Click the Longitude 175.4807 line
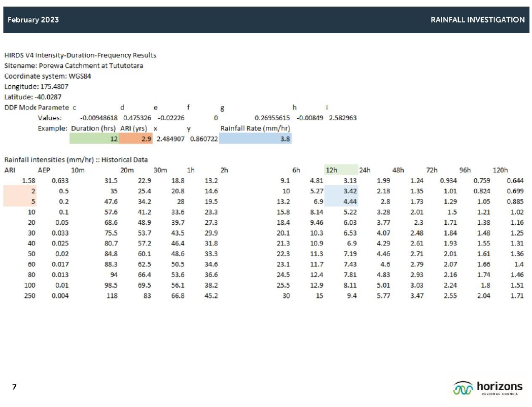532x407 pixels. coord(37,86)
